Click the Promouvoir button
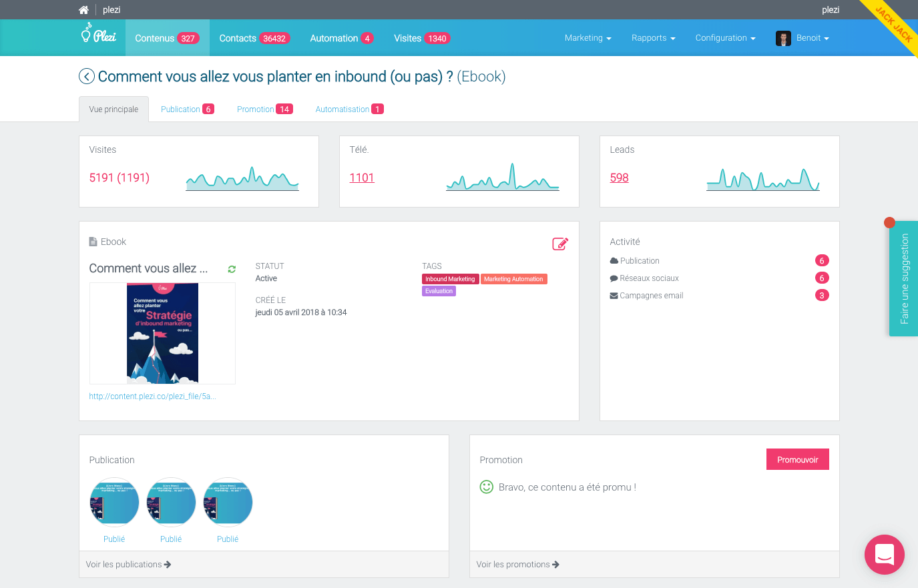The width and height of the screenshot is (918, 588). point(797,459)
